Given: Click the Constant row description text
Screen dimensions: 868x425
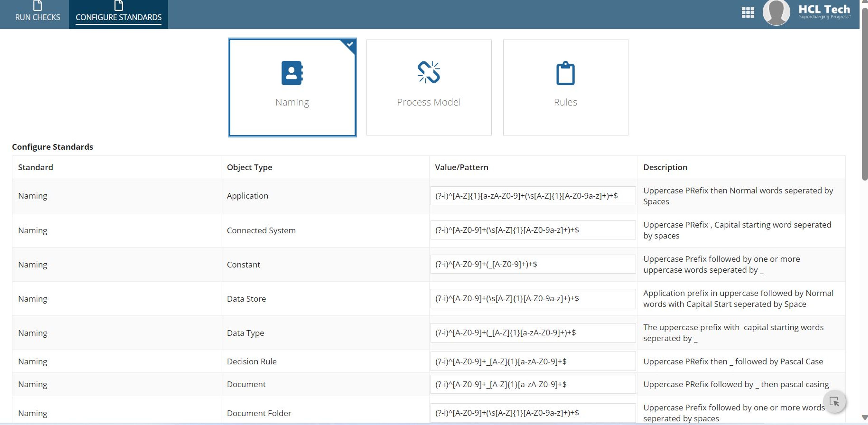Looking at the screenshot, I should (x=722, y=264).
